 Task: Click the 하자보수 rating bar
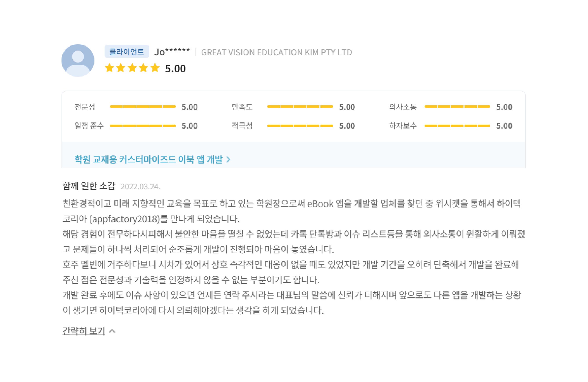pos(457,126)
